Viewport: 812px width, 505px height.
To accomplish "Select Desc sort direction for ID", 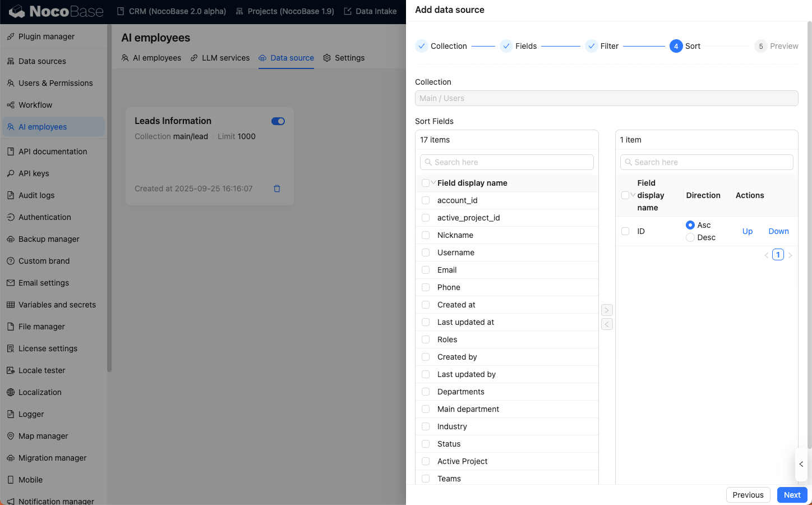I will [690, 237].
